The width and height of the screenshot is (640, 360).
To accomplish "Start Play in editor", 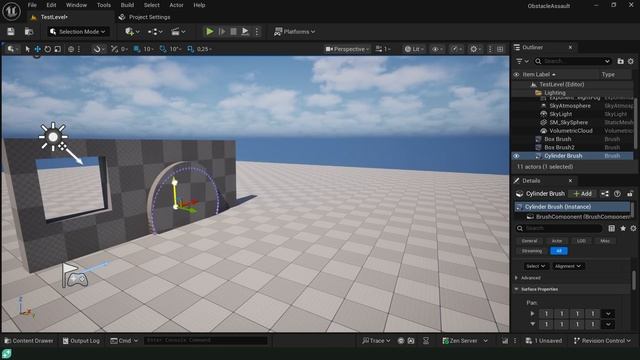I will coord(210,31).
